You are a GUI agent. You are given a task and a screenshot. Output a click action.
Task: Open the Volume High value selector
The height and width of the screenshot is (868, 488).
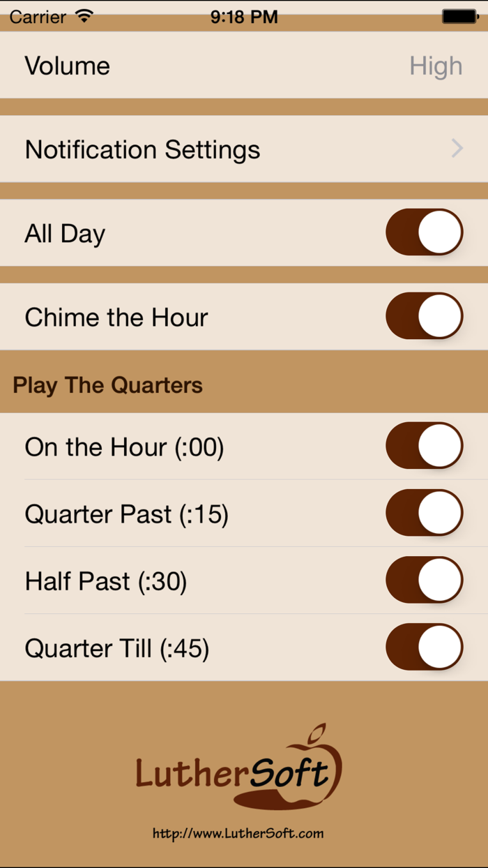436,66
